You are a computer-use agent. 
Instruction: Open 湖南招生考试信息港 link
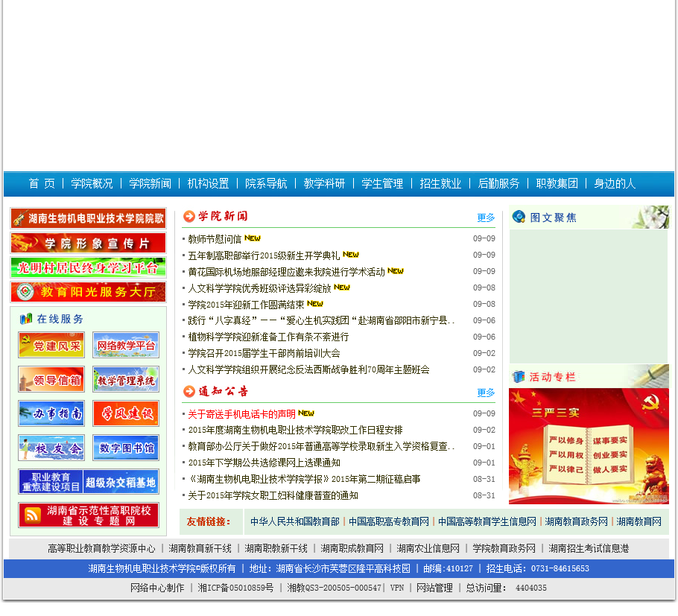[x=589, y=548]
